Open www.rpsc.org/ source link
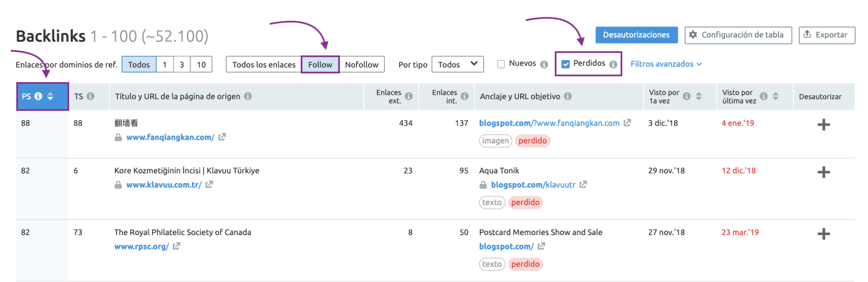The image size is (868, 282). point(142,246)
